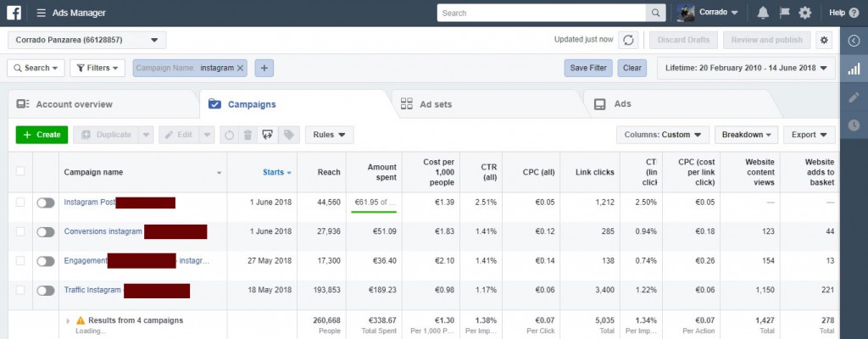Tick the select-all campaigns header checkbox
This screenshot has height=339, width=868.
(20, 172)
